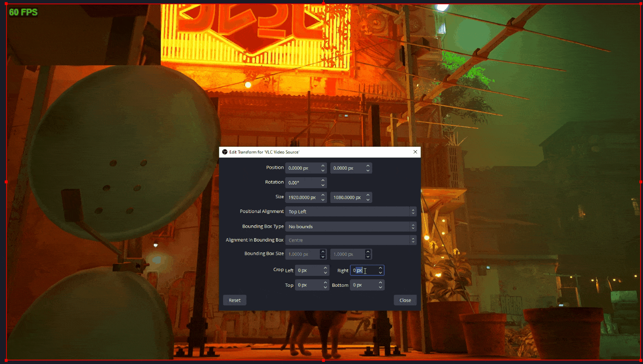Increase Crop Top with the up arrow
The height and width of the screenshot is (364, 643).
(x=326, y=283)
